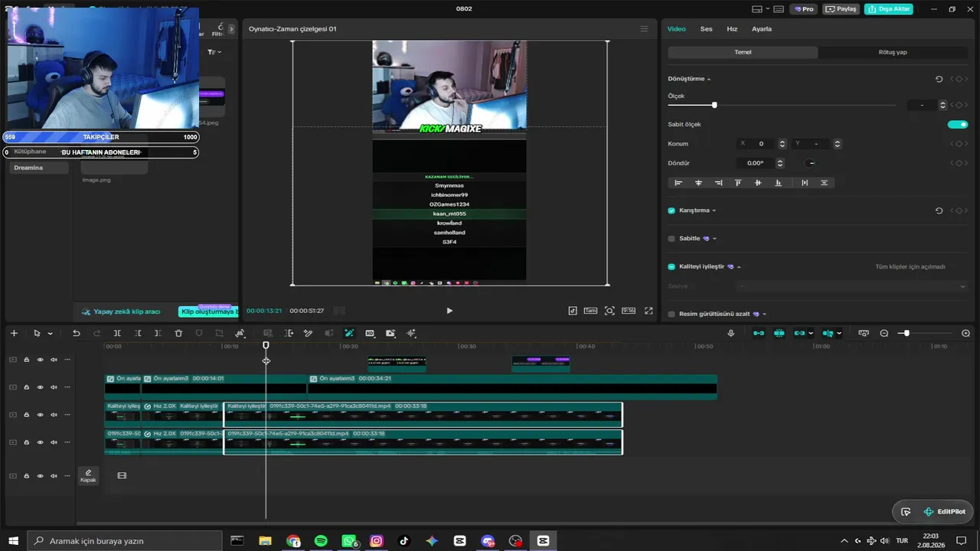This screenshot has width=980, height=551.
Task: Click the Ölçek scale slider handle
Action: click(714, 105)
